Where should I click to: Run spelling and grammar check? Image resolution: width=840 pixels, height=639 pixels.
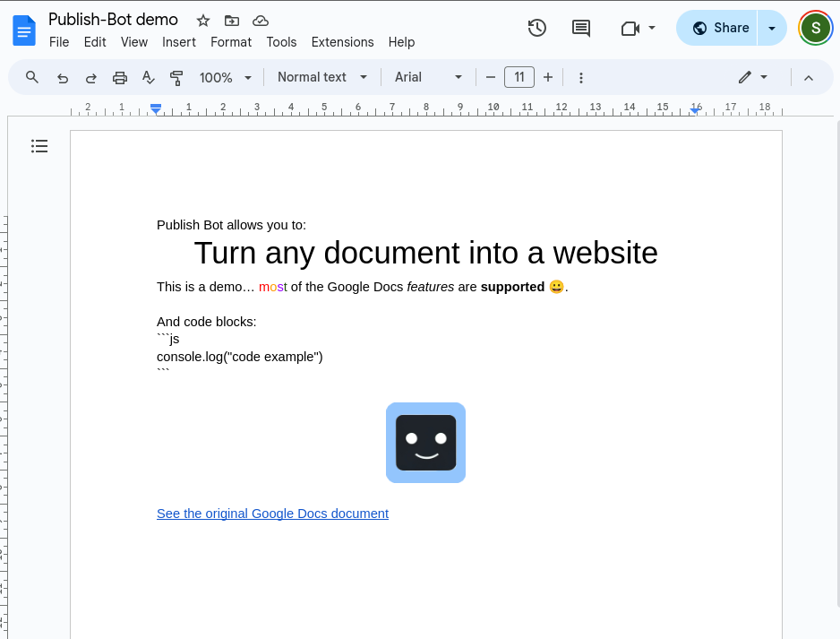(149, 78)
